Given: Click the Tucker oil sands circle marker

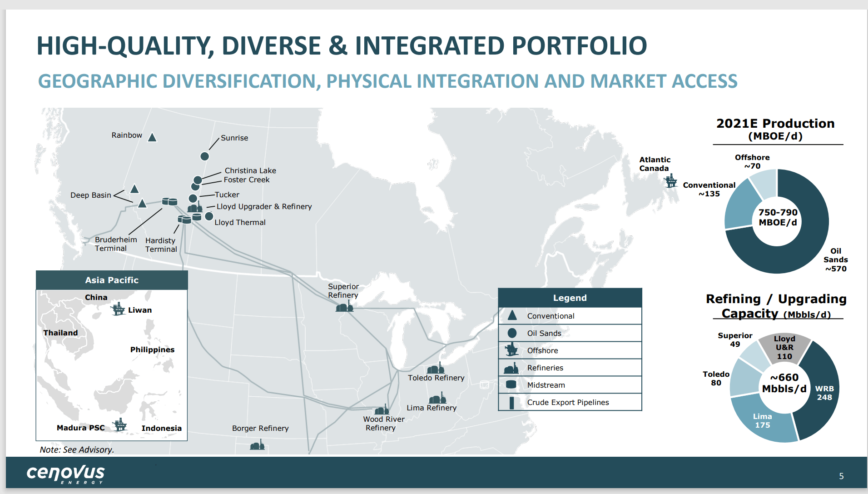Looking at the screenshot, I should point(193,199).
